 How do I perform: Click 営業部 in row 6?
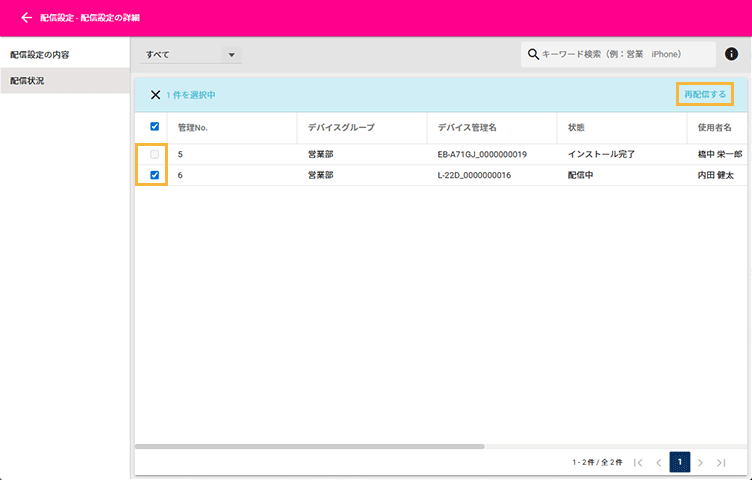click(x=320, y=175)
